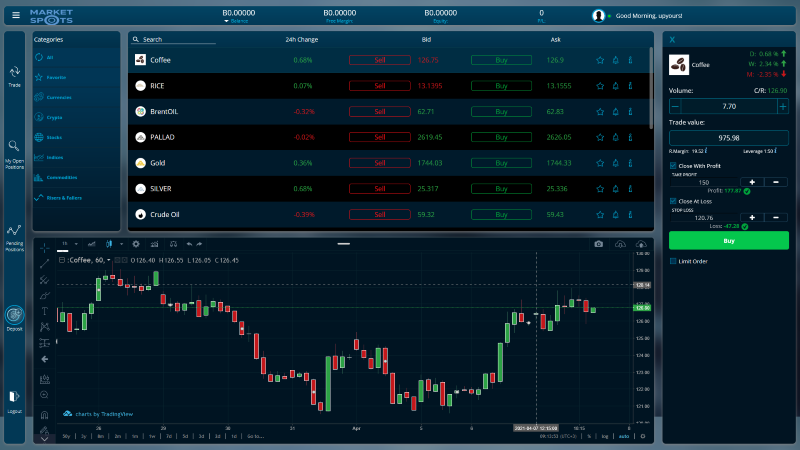800x450 pixels.
Task: Set chart range to 1d
Action: point(234,436)
